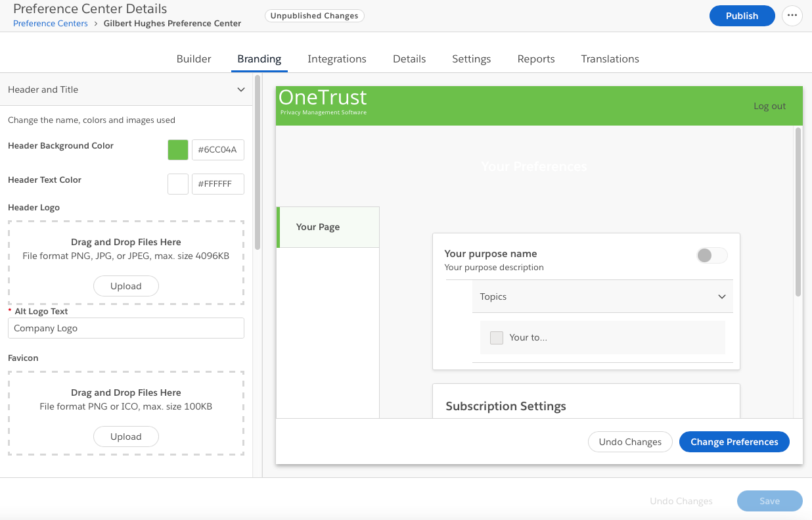Toggle the Your purpose name switch
The width and height of the screenshot is (812, 520).
click(x=711, y=255)
